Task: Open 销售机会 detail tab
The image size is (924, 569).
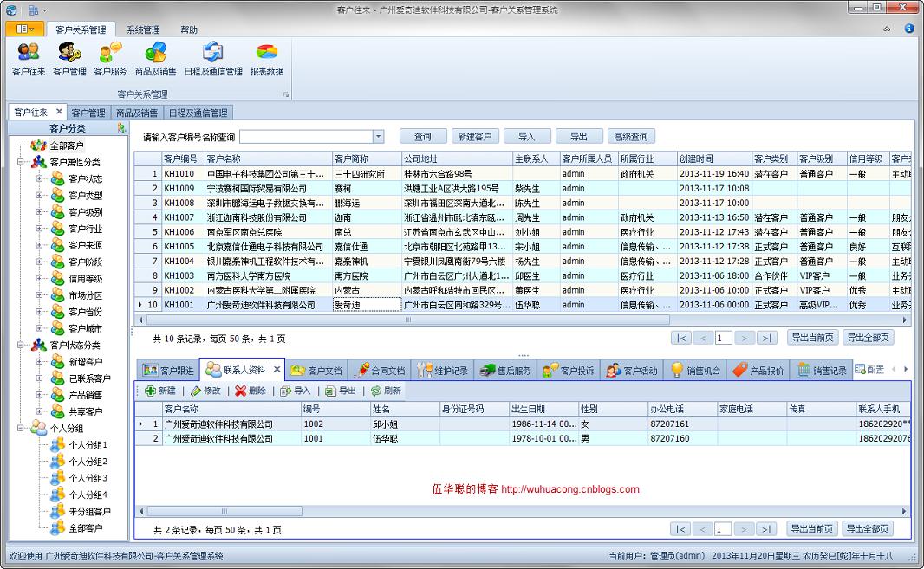Action: pos(695,371)
